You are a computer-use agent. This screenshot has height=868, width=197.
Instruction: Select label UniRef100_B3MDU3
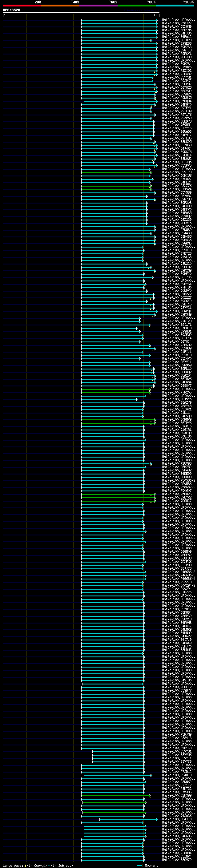pos(177,650)
